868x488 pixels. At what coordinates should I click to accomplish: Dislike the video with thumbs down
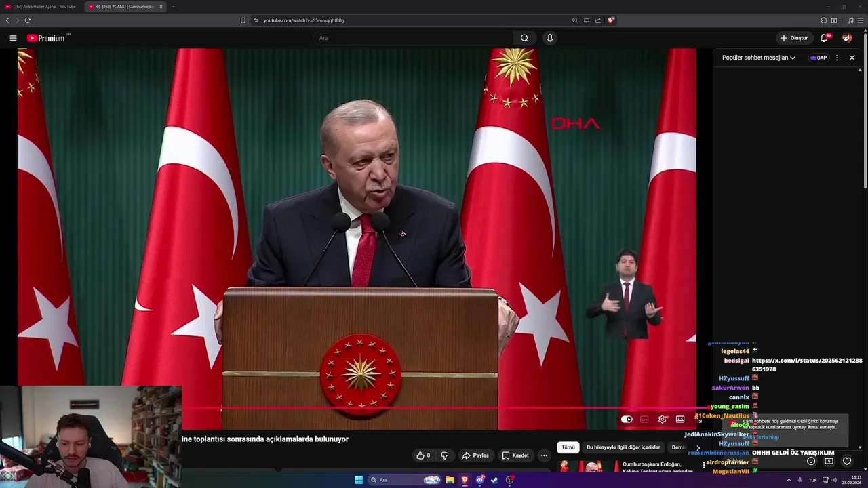[x=445, y=455]
